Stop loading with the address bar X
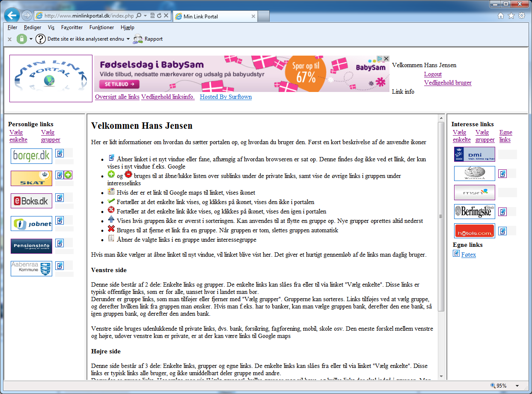Image resolution: width=532 pixels, height=394 pixels. coord(166,16)
